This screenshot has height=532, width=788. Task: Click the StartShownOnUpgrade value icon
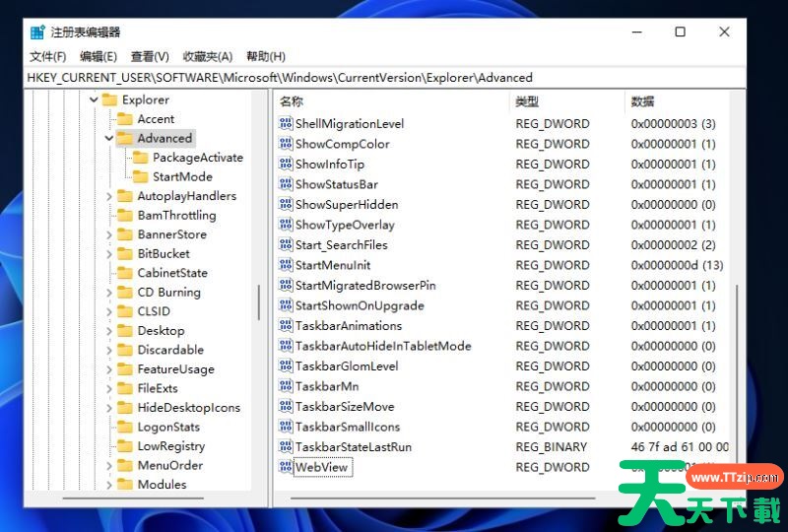point(286,305)
